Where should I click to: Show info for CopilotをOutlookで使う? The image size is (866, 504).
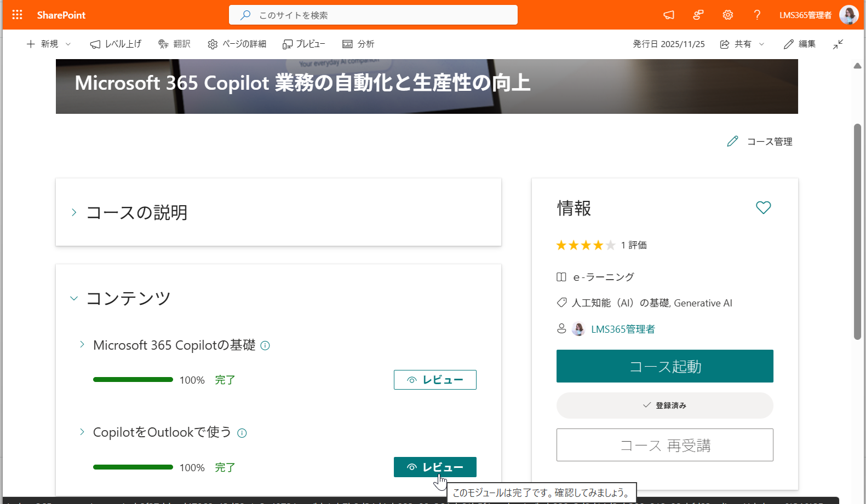pyautogui.click(x=242, y=433)
